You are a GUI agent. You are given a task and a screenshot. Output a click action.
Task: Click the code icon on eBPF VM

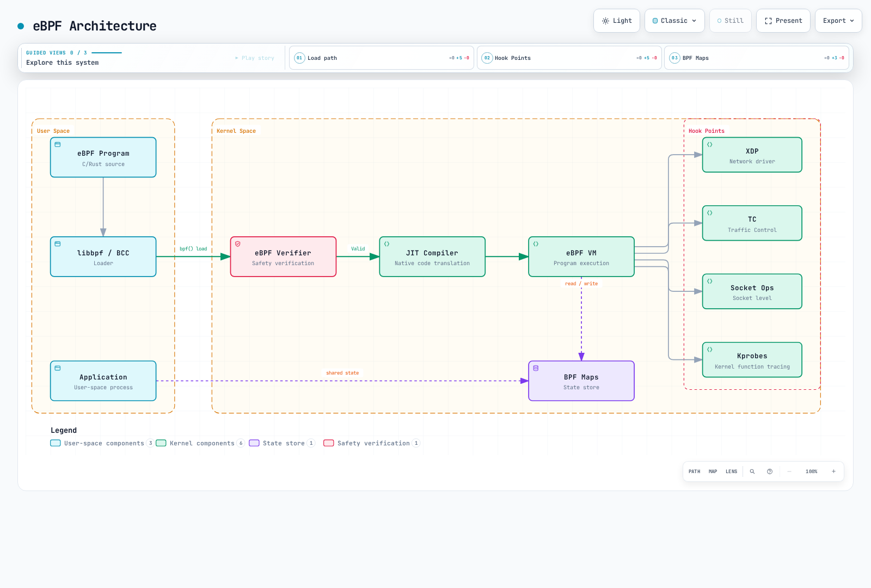pos(536,244)
